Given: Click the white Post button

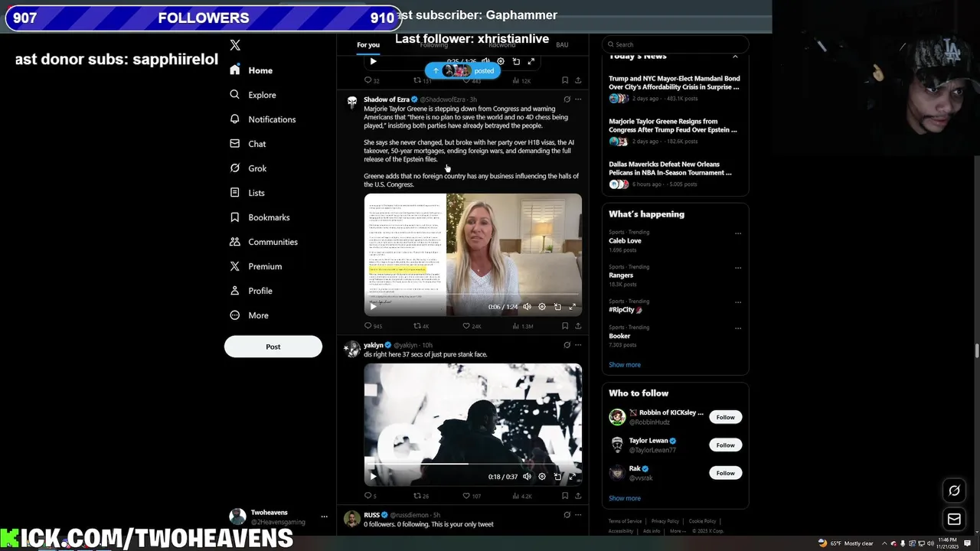Looking at the screenshot, I should point(273,347).
